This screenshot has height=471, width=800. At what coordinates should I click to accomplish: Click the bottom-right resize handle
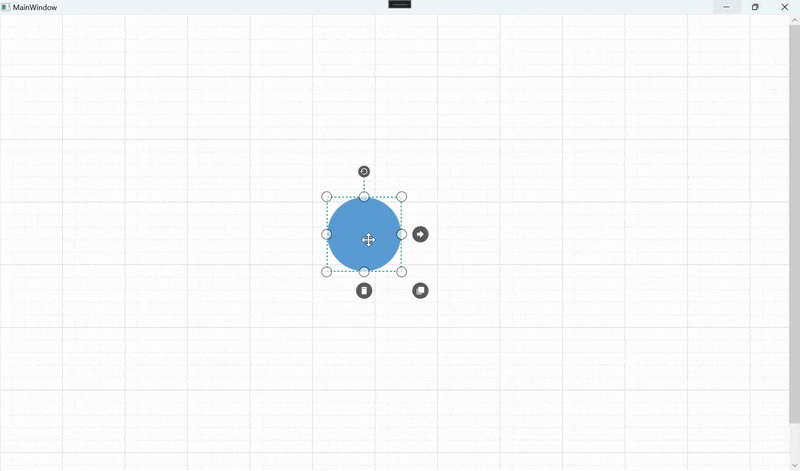coord(402,272)
